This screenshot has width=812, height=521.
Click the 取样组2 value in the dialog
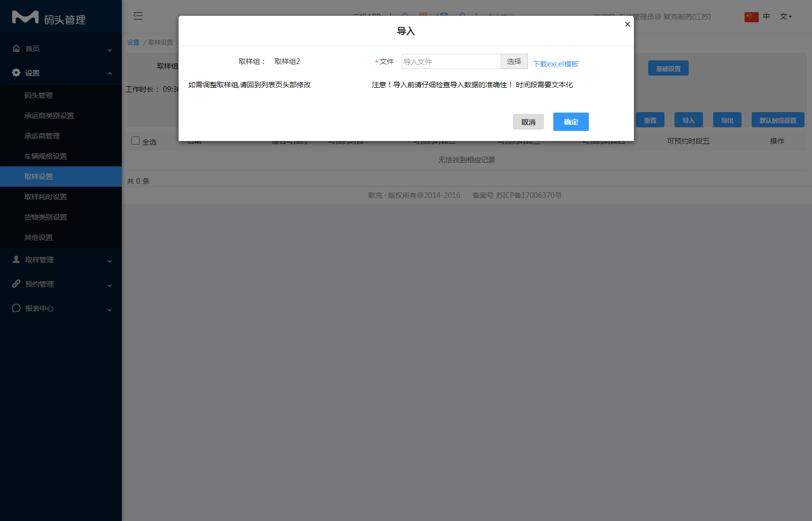point(287,61)
